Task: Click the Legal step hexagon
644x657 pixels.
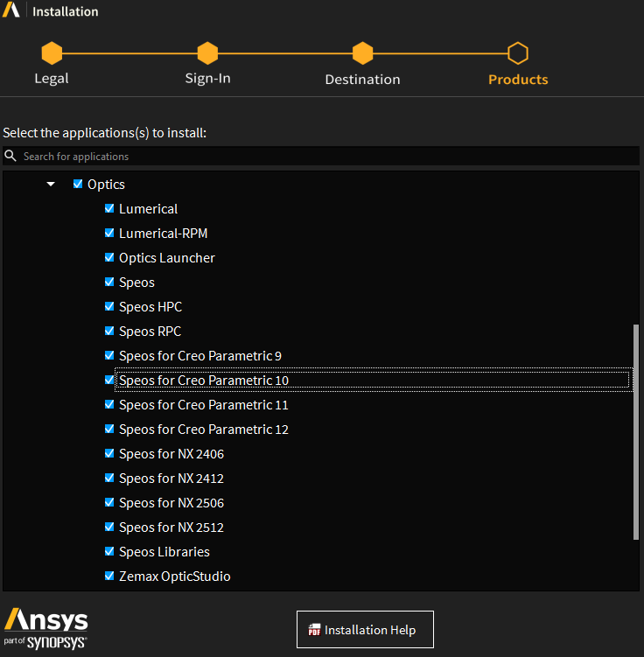Action: [52, 53]
